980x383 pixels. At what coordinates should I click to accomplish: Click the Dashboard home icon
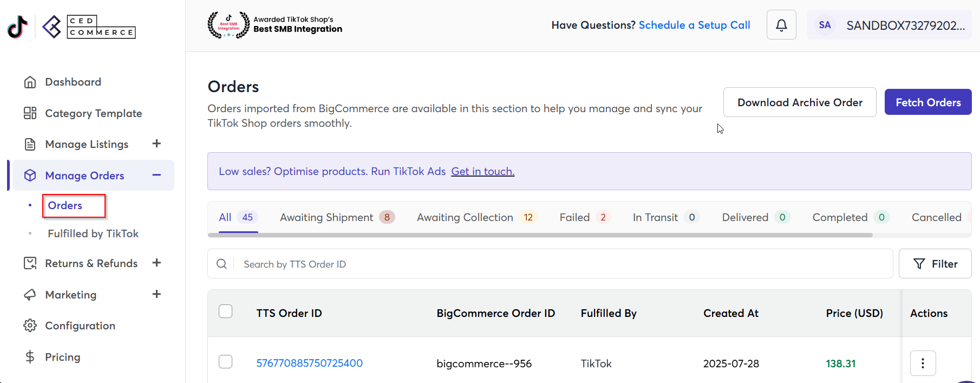point(30,82)
